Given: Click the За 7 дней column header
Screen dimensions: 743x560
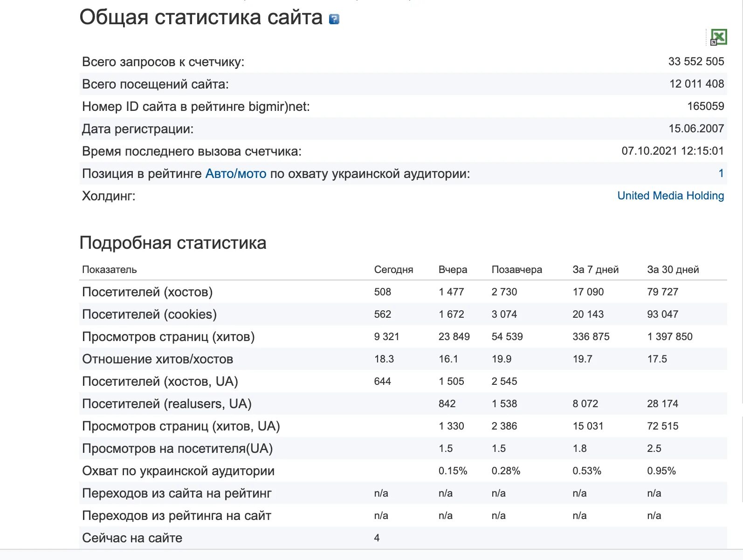Looking at the screenshot, I should click(x=595, y=269).
